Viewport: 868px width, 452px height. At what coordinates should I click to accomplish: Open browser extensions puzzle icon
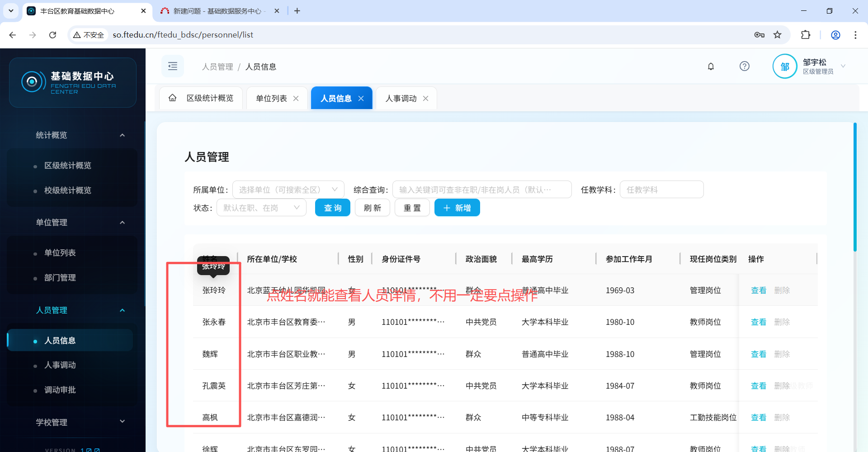[805, 35]
